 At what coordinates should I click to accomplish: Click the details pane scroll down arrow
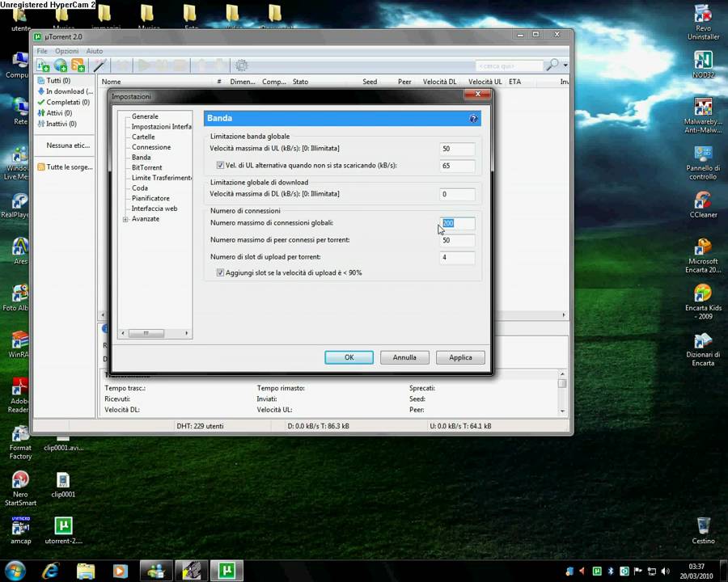pyautogui.click(x=562, y=411)
